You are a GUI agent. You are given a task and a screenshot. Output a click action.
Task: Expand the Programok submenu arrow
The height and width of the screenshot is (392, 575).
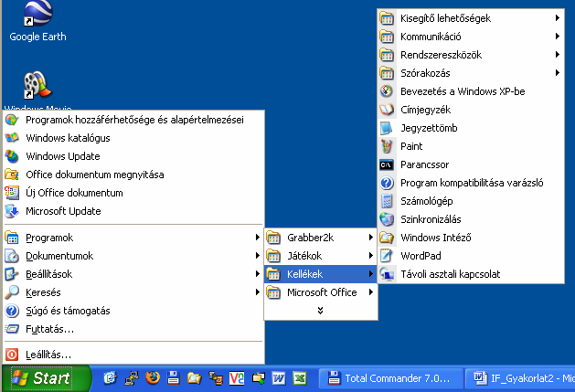click(258, 238)
